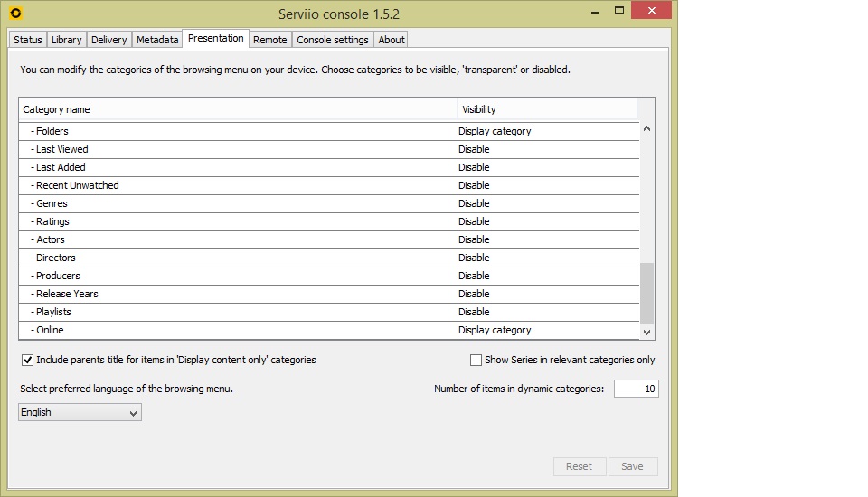Open Console settings tab
Screen dimensions: 868x497
tap(333, 40)
